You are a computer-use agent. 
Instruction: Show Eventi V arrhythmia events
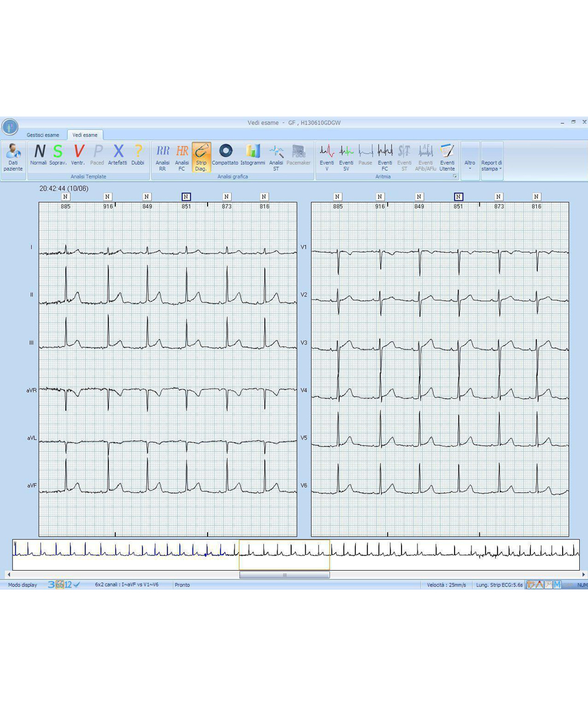328,156
